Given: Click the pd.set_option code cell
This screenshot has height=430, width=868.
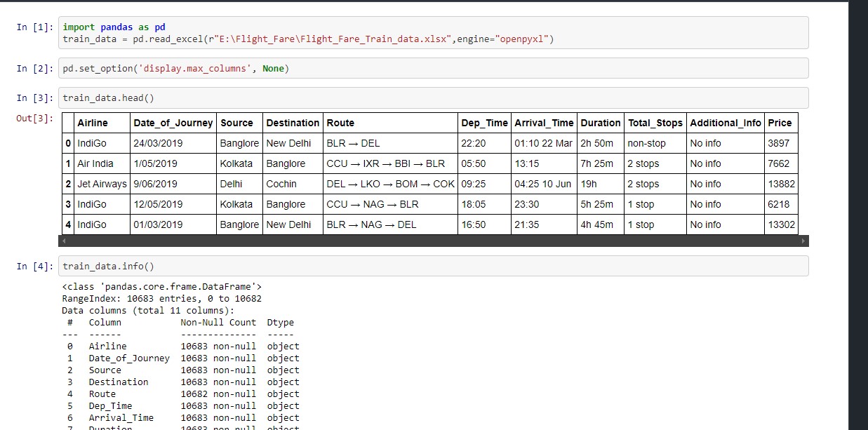Looking at the screenshot, I should tap(434, 68).
